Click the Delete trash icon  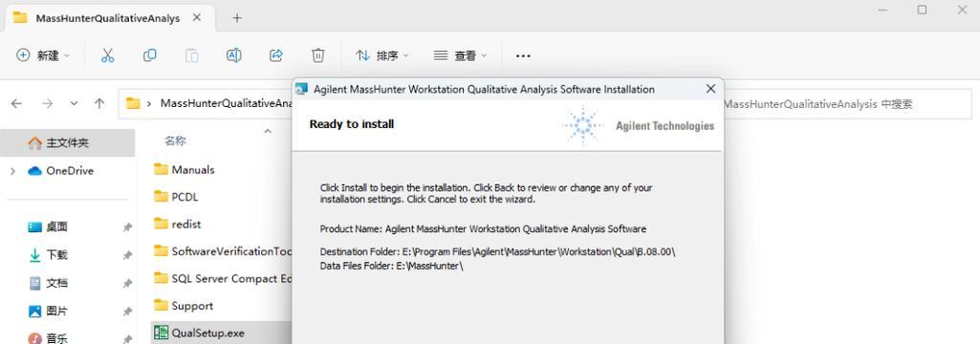click(318, 55)
